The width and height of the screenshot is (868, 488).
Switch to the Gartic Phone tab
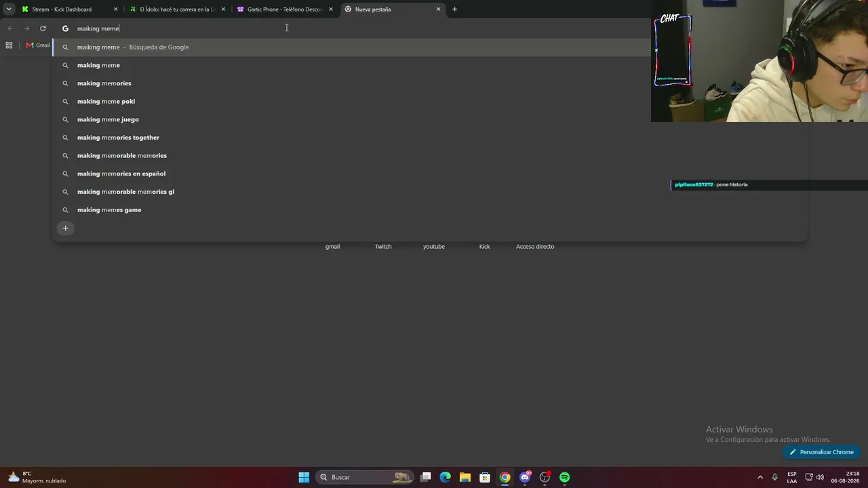pyautogui.click(x=284, y=9)
